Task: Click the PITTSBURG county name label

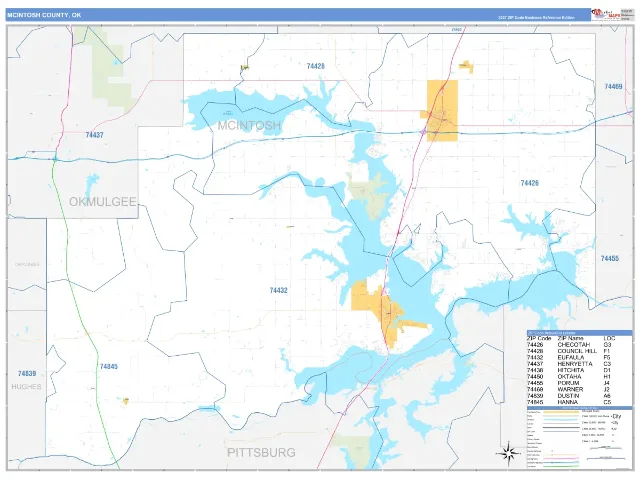Action: click(x=261, y=452)
